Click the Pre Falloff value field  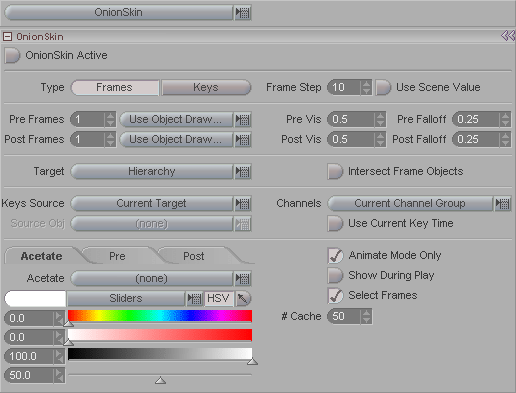tap(476, 119)
